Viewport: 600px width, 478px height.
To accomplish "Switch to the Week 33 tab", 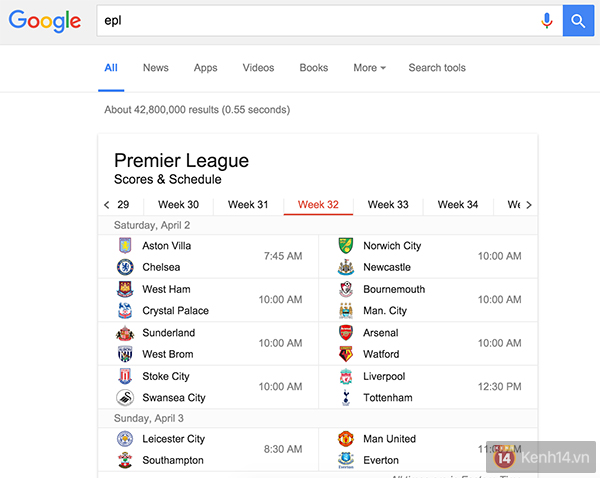I will (x=388, y=205).
